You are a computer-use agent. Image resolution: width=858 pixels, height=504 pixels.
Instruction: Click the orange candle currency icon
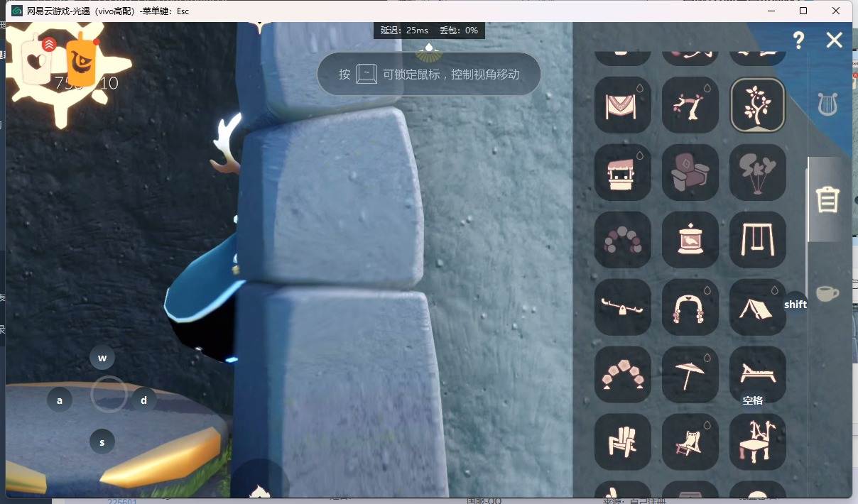coord(81,58)
